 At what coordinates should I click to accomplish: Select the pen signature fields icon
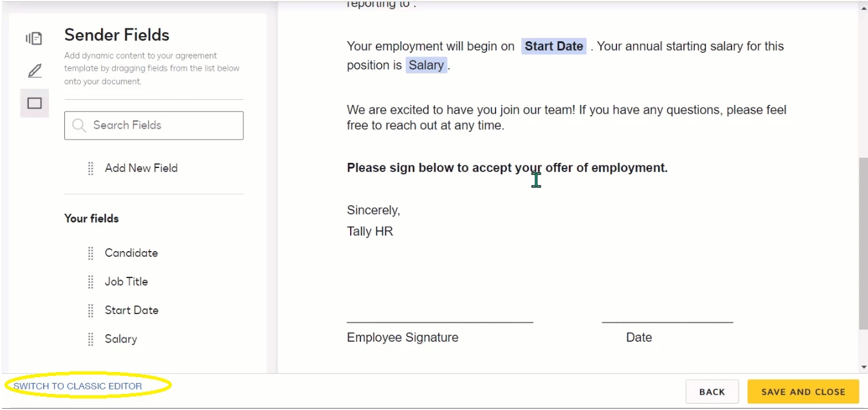pos(35,71)
